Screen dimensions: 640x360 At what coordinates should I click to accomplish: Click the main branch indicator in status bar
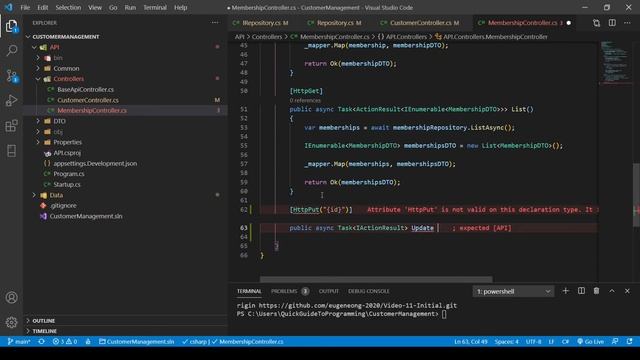[19, 342]
